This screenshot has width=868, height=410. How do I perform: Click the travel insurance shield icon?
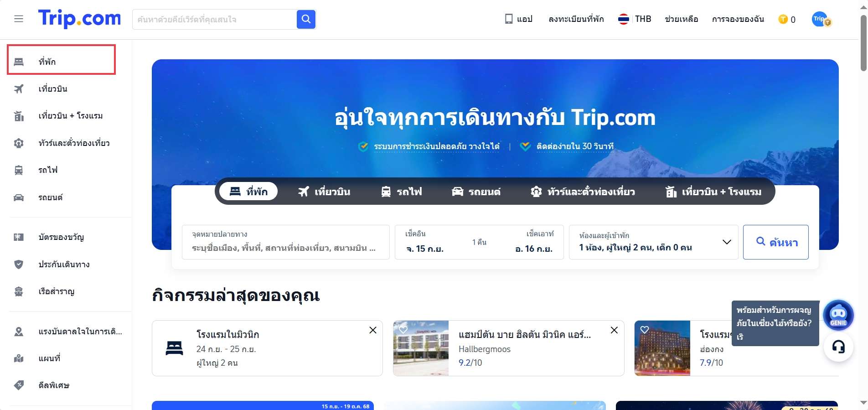coord(19,264)
